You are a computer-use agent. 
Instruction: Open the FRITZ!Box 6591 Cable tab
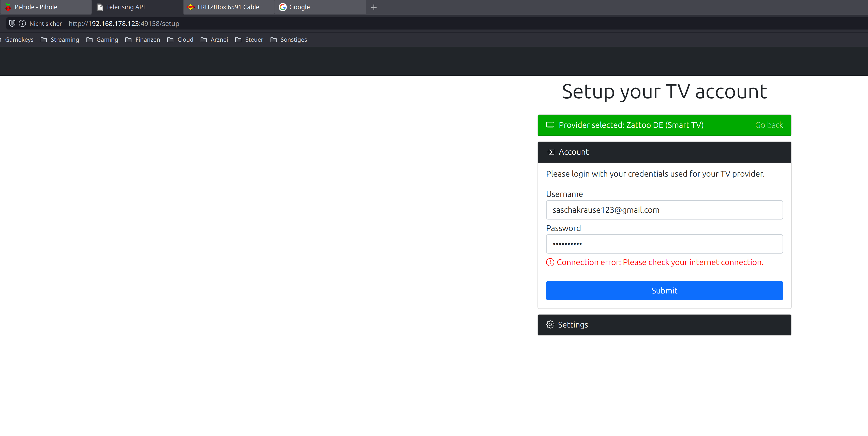coord(229,7)
